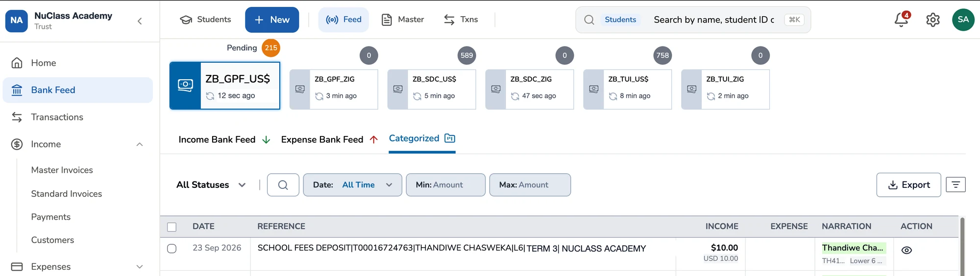The width and height of the screenshot is (980, 276).
Task: Click the SCHOOL FEES DEPOSIT reference text
Action: pyautogui.click(x=452, y=249)
